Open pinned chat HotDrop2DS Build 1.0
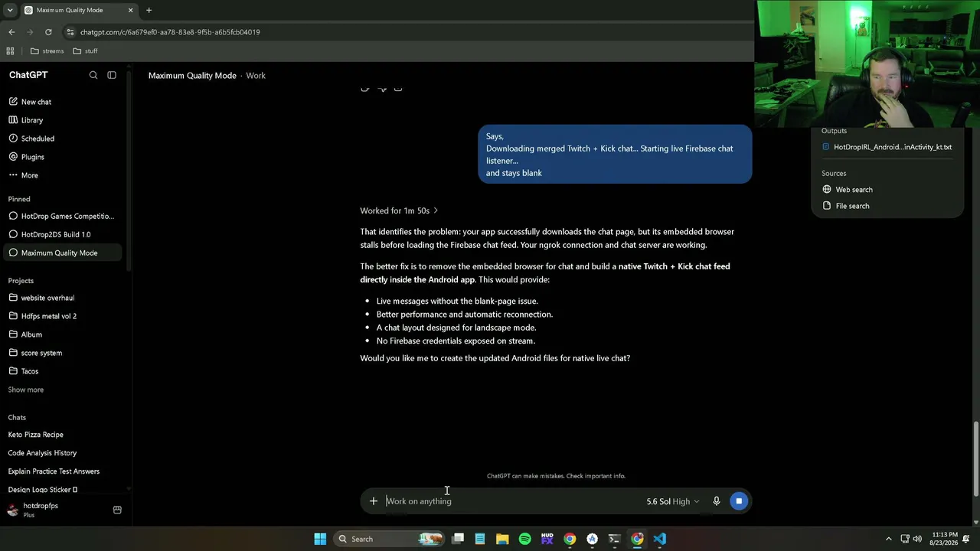This screenshot has height=551, width=980. point(64,234)
